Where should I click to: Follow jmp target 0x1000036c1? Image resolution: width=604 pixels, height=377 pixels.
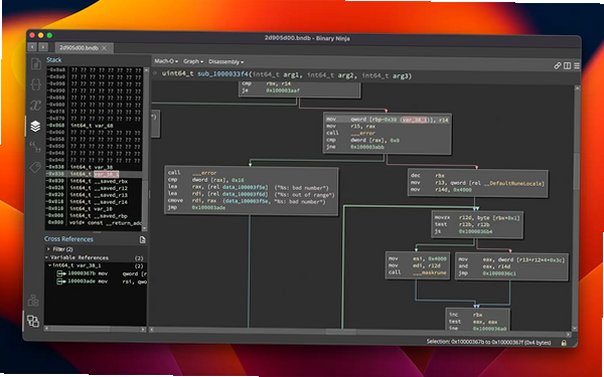click(x=499, y=273)
